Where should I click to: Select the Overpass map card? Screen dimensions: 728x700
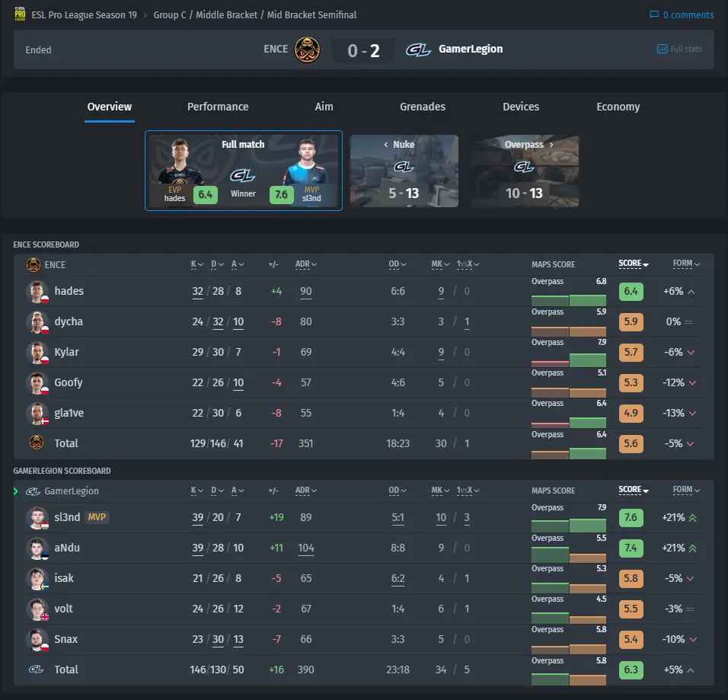(x=525, y=171)
